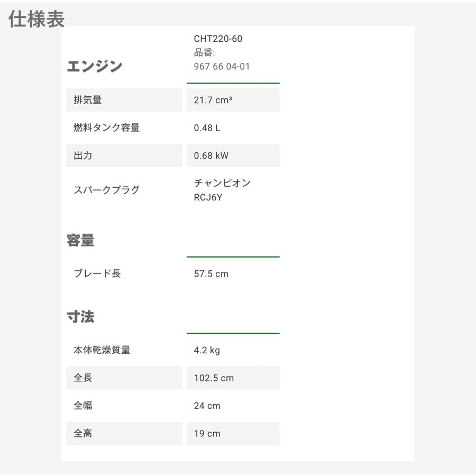Screen dimensions: 476x476
Task: Select the ブレード長 row label
Action: click(x=97, y=274)
